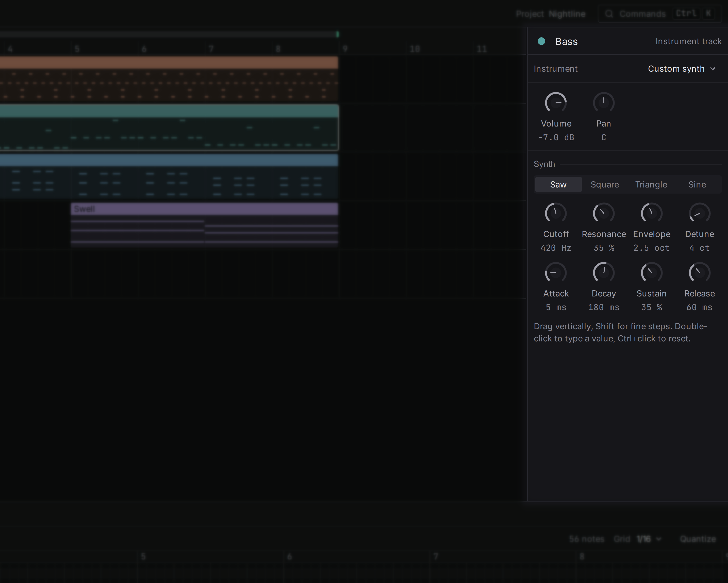Image resolution: width=728 pixels, height=583 pixels.
Task: Select the Saw waveform
Action: click(558, 184)
